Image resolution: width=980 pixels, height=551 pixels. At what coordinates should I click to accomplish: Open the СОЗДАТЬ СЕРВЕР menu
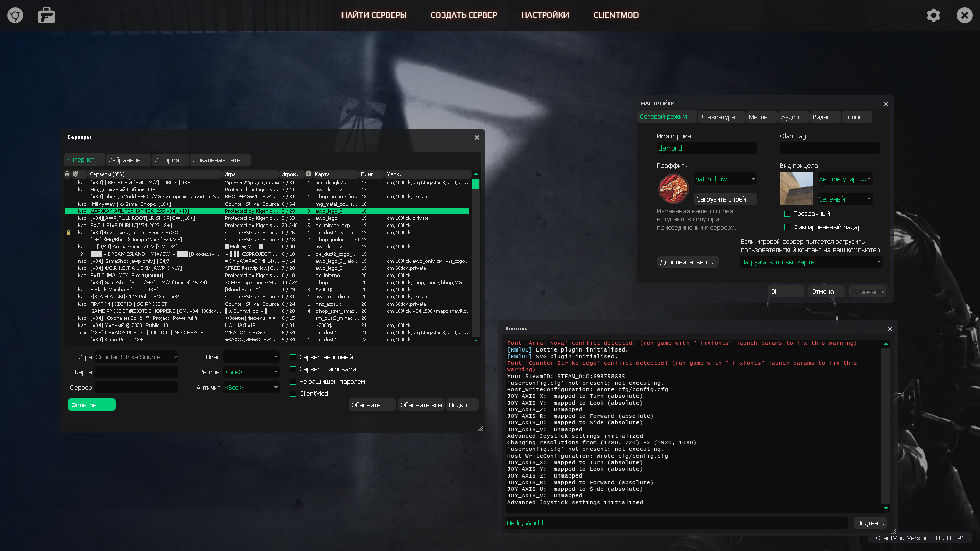(463, 15)
